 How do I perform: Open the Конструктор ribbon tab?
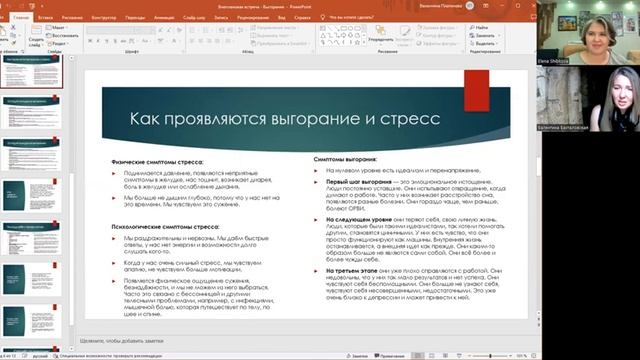click(x=104, y=18)
